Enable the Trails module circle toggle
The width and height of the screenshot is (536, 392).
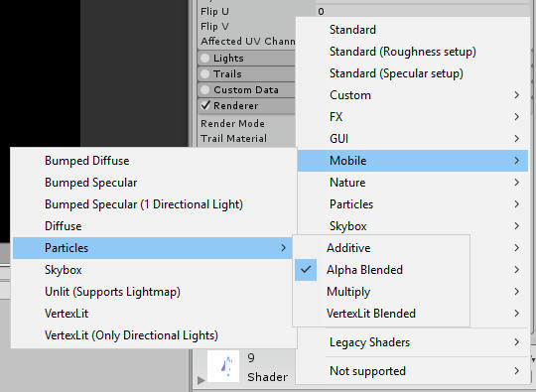204,73
